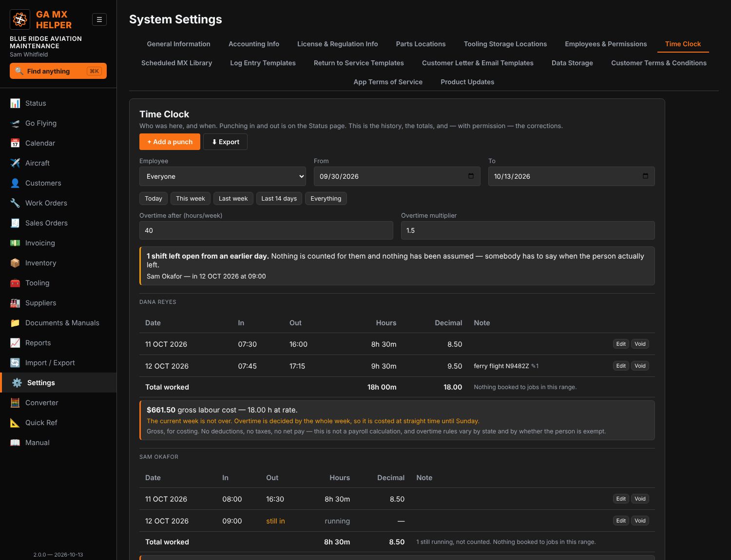Click the Add a punch button
The width and height of the screenshot is (731, 560).
(170, 142)
